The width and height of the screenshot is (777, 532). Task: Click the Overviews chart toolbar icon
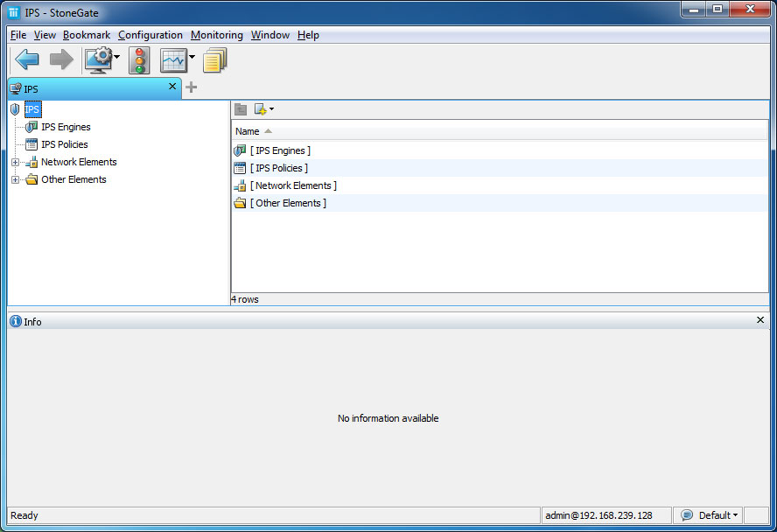click(x=173, y=60)
